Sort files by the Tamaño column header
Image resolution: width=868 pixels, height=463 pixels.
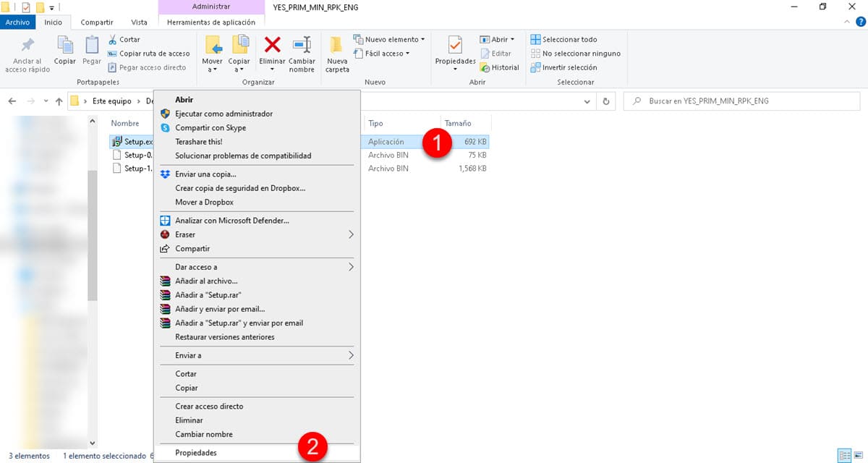[458, 124]
